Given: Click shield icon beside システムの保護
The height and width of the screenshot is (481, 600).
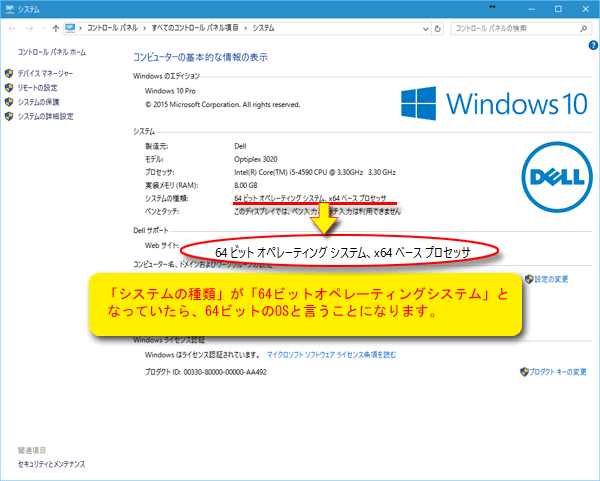Looking at the screenshot, I should (9, 102).
